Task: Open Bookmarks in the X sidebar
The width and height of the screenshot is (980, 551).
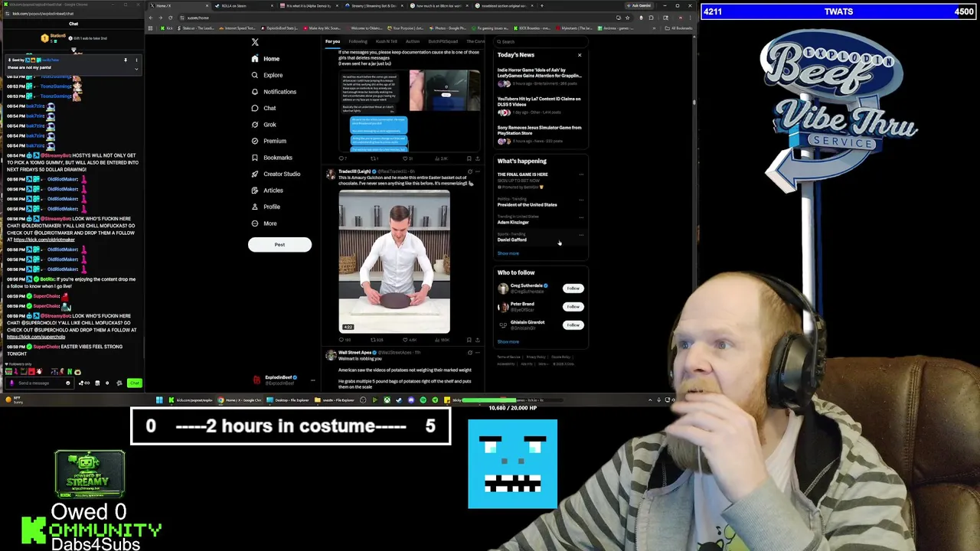Action: pyautogui.click(x=272, y=158)
